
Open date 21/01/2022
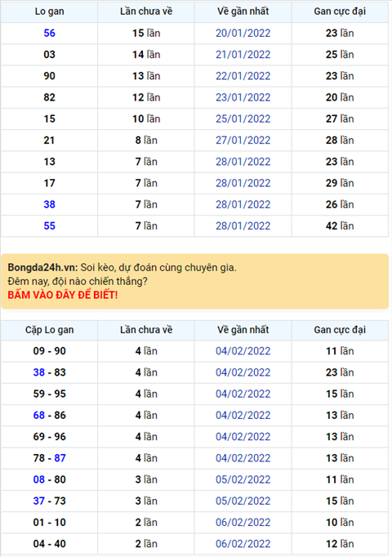pyautogui.click(x=243, y=55)
